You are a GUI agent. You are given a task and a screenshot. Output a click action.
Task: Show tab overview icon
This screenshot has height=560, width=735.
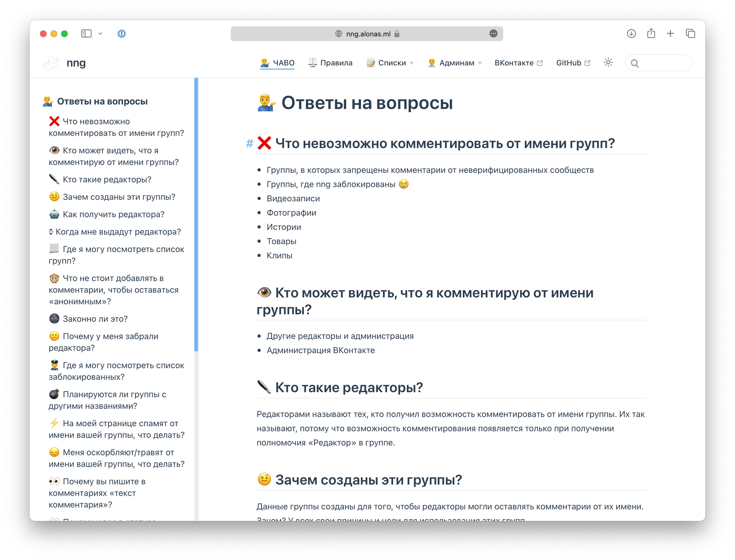690,34
